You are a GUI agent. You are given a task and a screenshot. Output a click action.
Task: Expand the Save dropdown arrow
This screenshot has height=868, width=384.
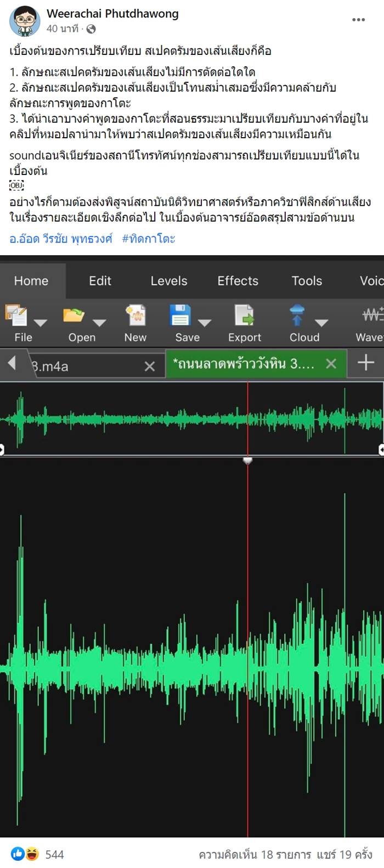coord(205,323)
